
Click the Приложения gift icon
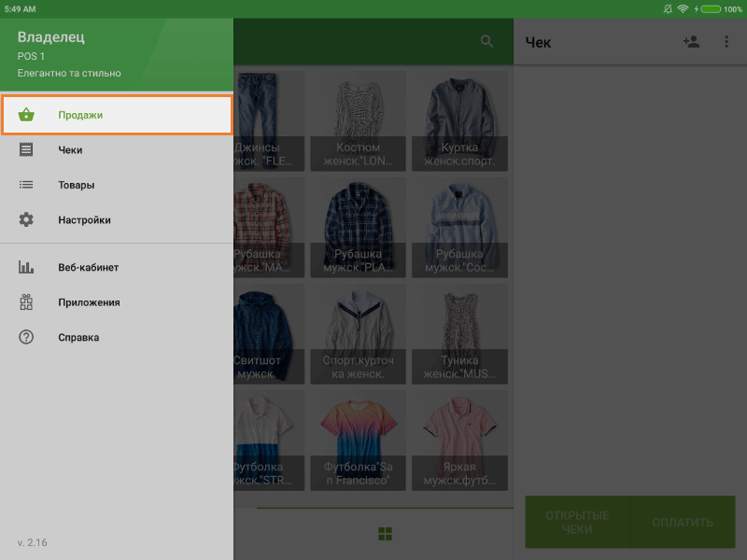click(x=26, y=302)
